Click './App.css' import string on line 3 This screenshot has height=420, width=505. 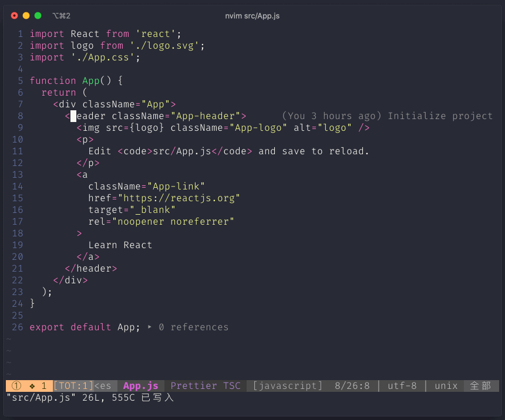coord(103,57)
